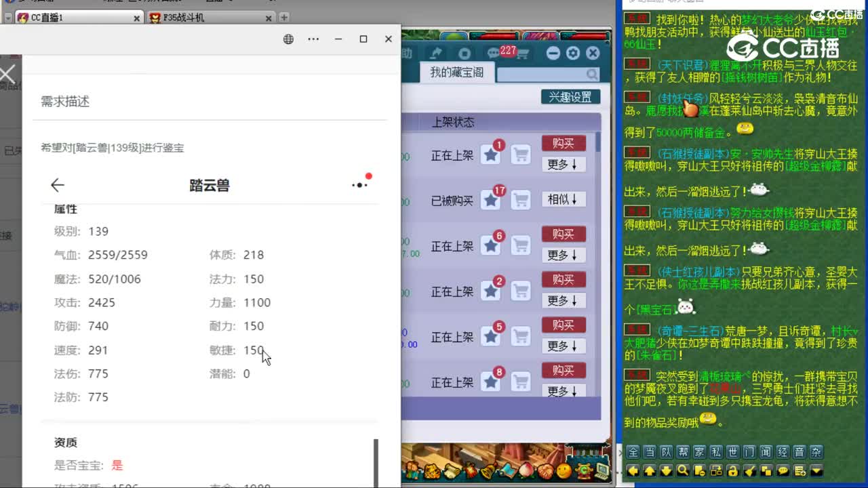
Task: Toggle the 门 chat channel filter
Action: (x=750, y=452)
